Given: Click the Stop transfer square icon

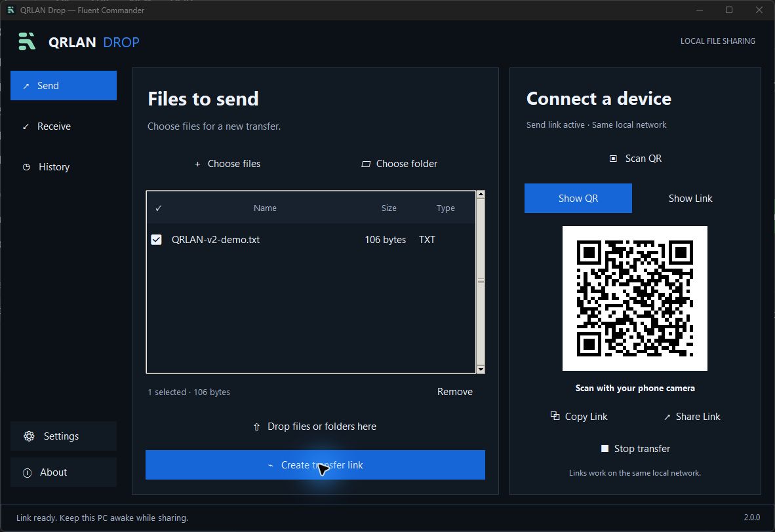Looking at the screenshot, I should click(605, 449).
